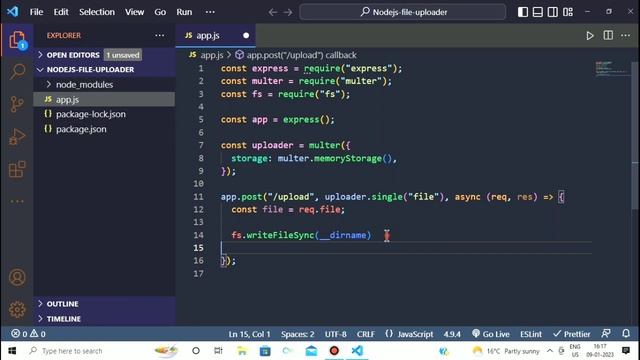The height and width of the screenshot is (360, 640).
Task: Open the Edit menu
Action: pos(61,12)
